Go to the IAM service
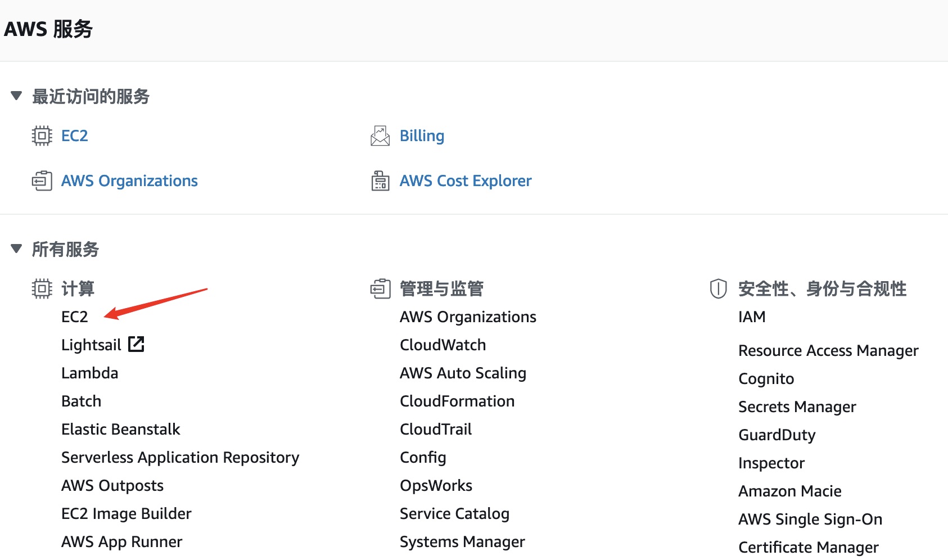This screenshot has width=948, height=560. [x=752, y=317]
